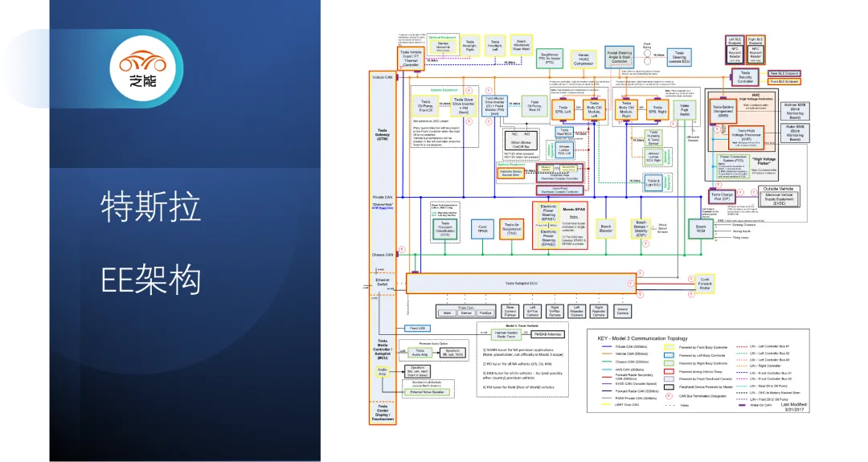The width and height of the screenshot is (868, 462).
Task: Click the Tesla EPB, Left box
Action: tap(563, 110)
